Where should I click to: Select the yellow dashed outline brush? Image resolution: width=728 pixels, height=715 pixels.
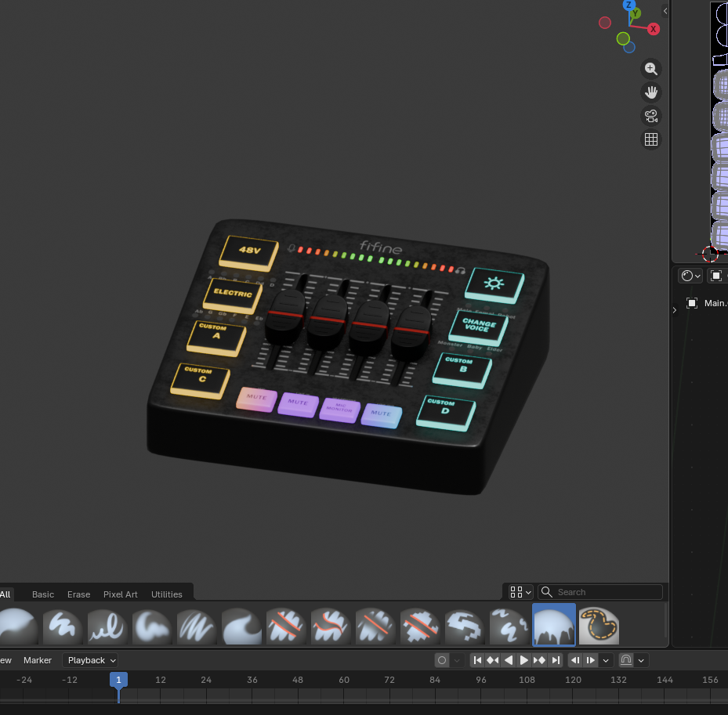(599, 625)
